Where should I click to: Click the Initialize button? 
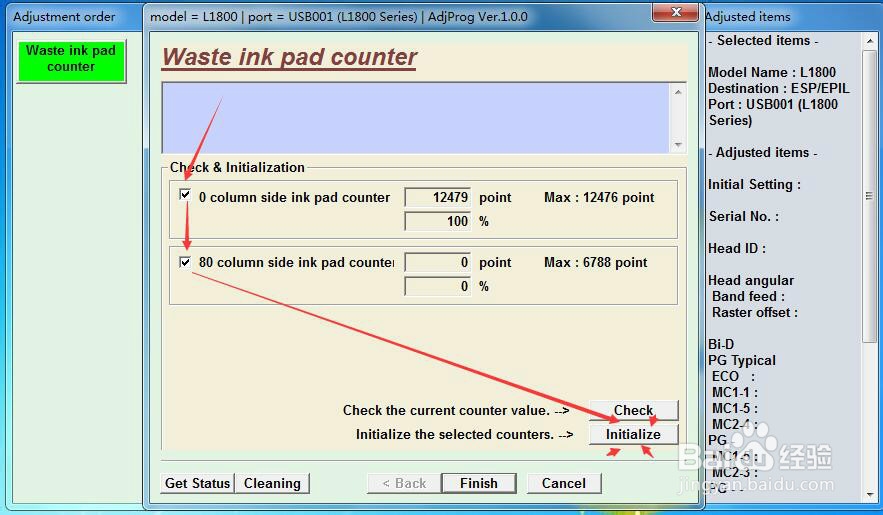point(634,435)
